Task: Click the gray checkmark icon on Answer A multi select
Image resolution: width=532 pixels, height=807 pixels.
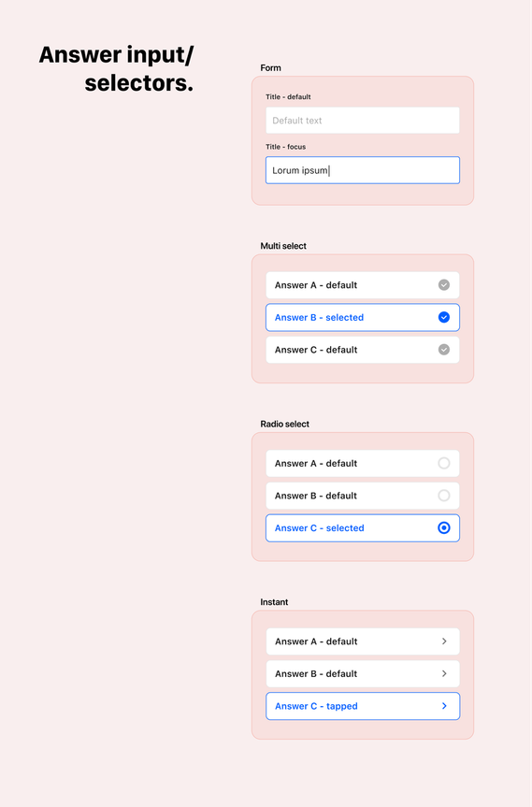Action: click(443, 285)
